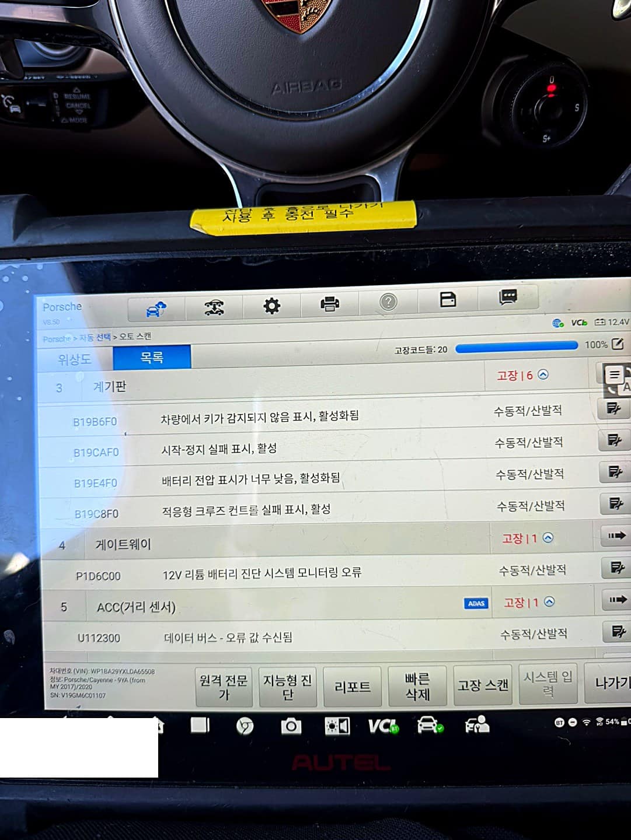
Task: Tap the ADAS badge on ACC row
Action: 476,603
